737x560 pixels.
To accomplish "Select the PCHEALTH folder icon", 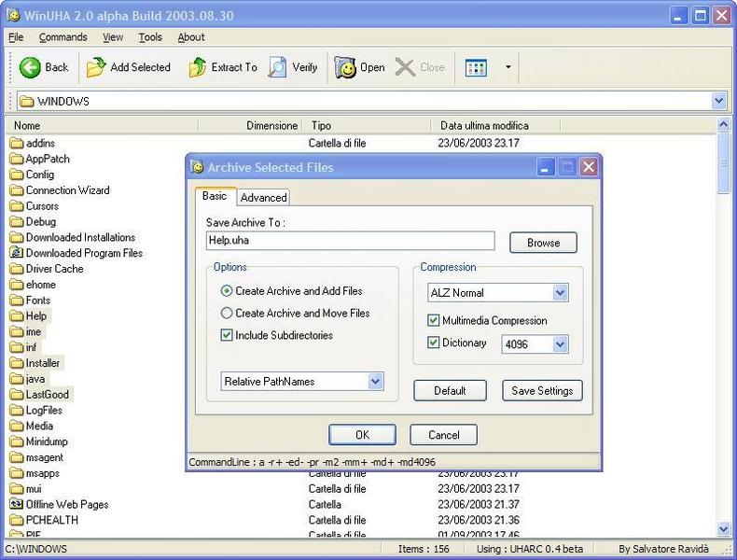I will pos(17,520).
